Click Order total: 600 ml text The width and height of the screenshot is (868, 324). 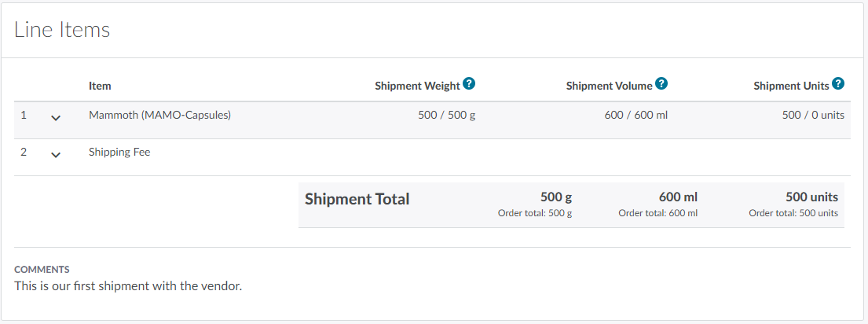(x=657, y=213)
